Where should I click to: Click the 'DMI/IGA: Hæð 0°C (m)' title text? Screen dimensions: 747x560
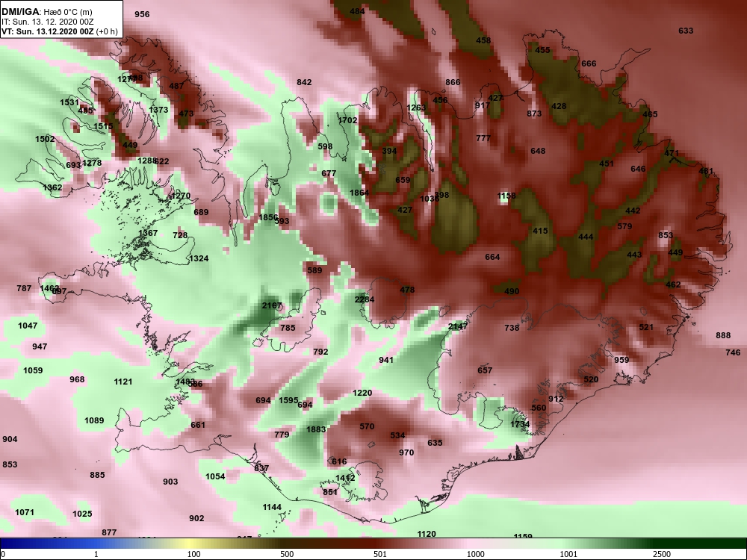pos(46,11)
